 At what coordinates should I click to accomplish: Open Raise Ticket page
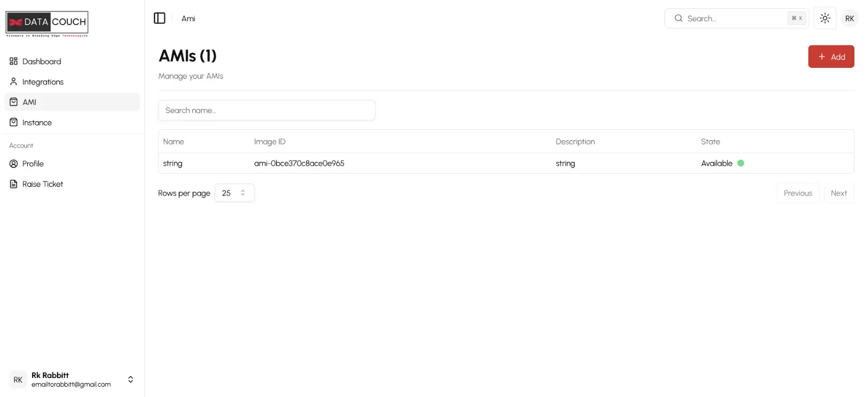coord(72,184)
